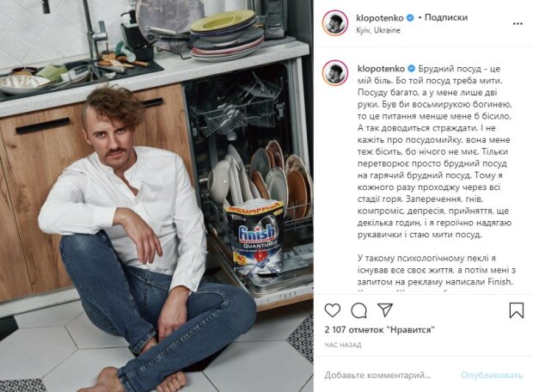Image resolution: width=533 pixels, height=392 pixels.
Task: Save post using the bookmark icon
Action: click(x=516, y=310)
